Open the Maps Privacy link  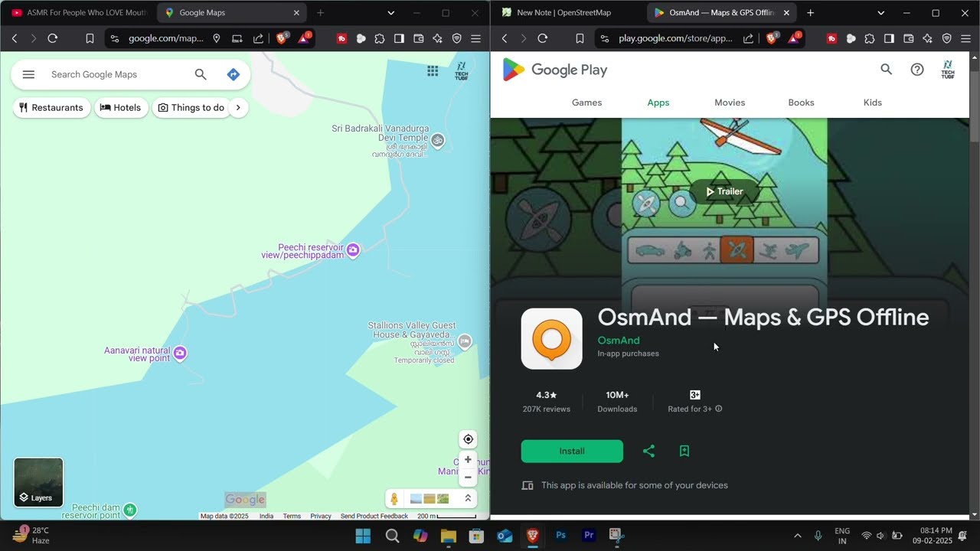(321, 517)
